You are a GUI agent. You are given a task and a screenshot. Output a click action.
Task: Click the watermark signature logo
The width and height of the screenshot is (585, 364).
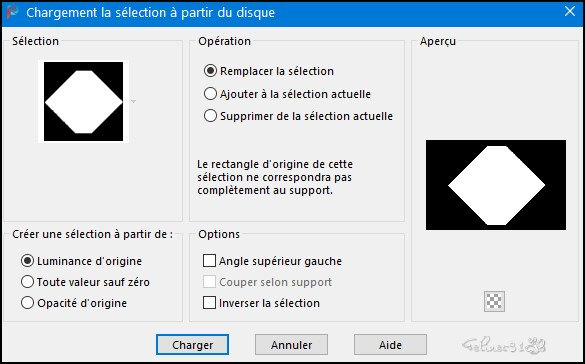(x=504, y=345)
